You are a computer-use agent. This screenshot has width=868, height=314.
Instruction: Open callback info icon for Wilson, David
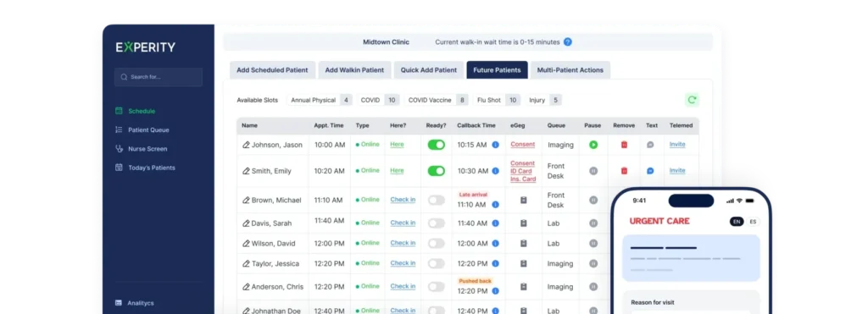click(x=495, y=243)
